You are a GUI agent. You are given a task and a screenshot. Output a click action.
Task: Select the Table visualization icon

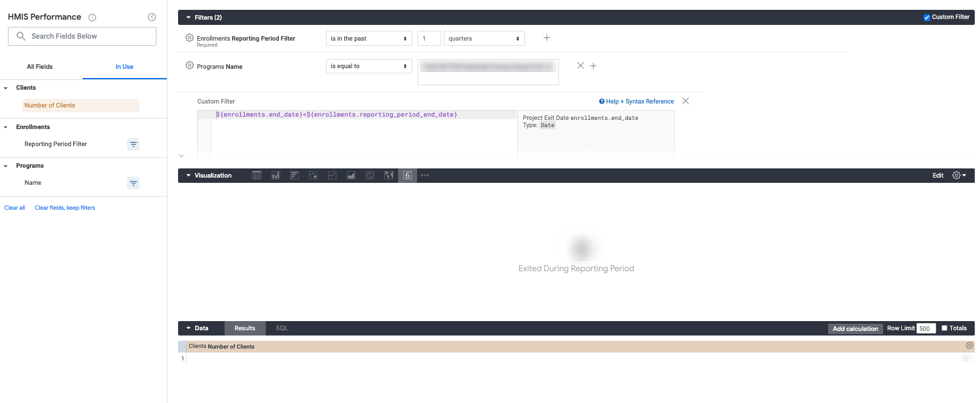point(257,175)
